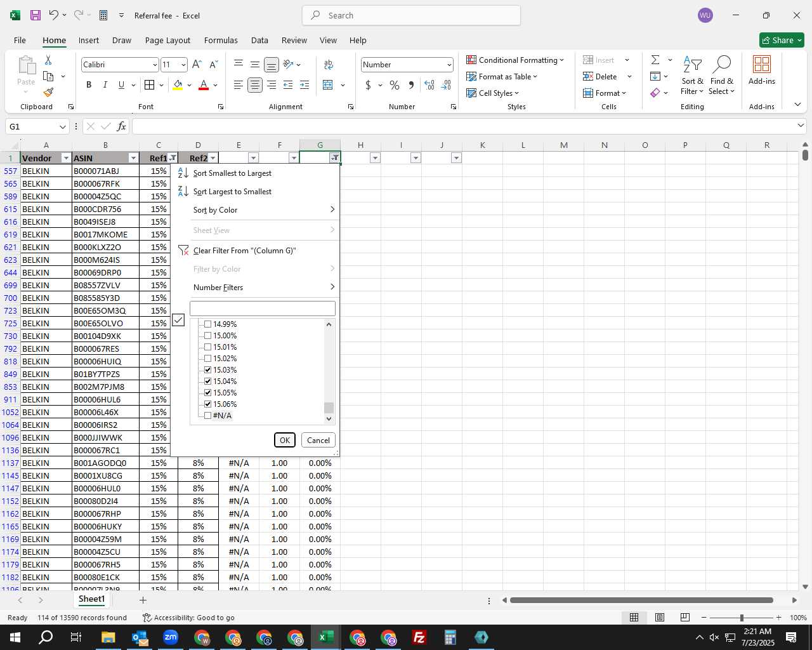Click the filter search input field
Screen dimensions: 812x650
pos(263,308)
